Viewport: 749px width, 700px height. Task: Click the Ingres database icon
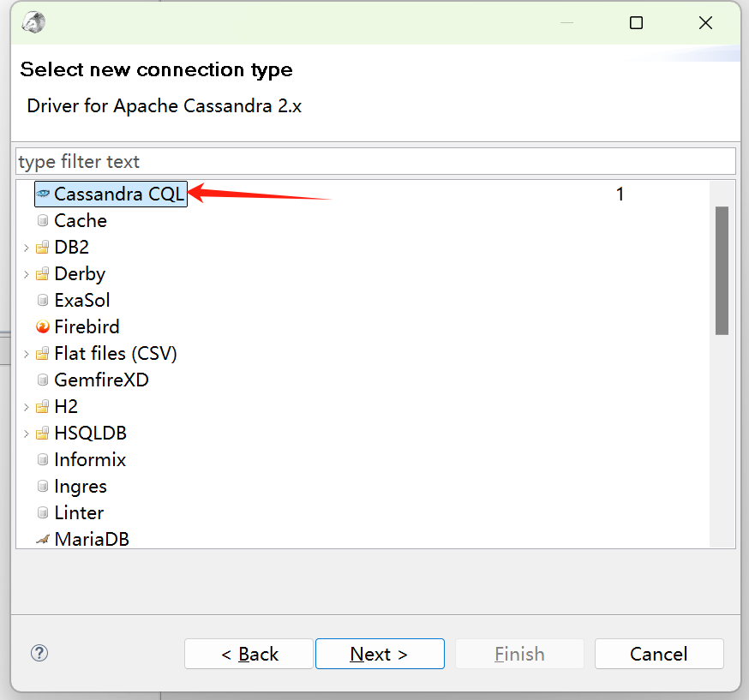tap(43, 487)
